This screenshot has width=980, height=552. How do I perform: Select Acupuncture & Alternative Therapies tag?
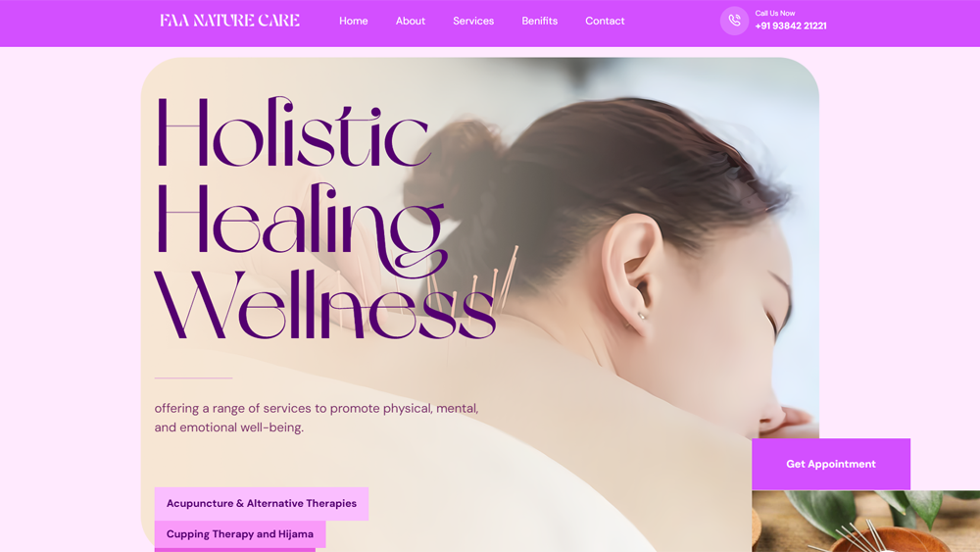tap(262, 503)
